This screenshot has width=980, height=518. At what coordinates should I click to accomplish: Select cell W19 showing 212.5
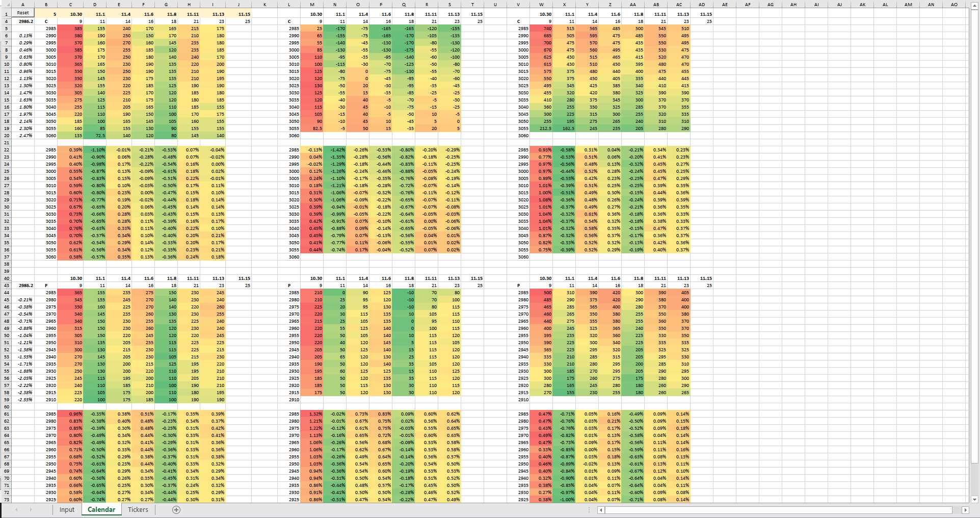[x=541, y=128]
